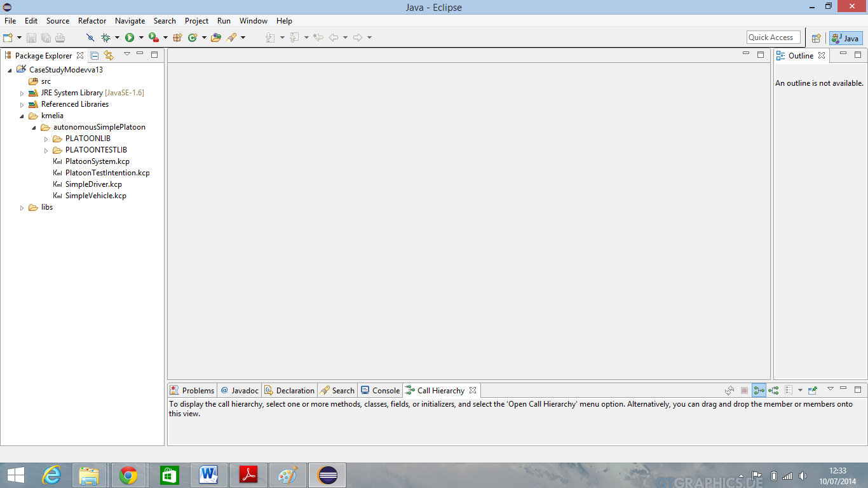Expand the libs folder node
The width and height of the screenshot is (868, 488).
coord(22,208)
